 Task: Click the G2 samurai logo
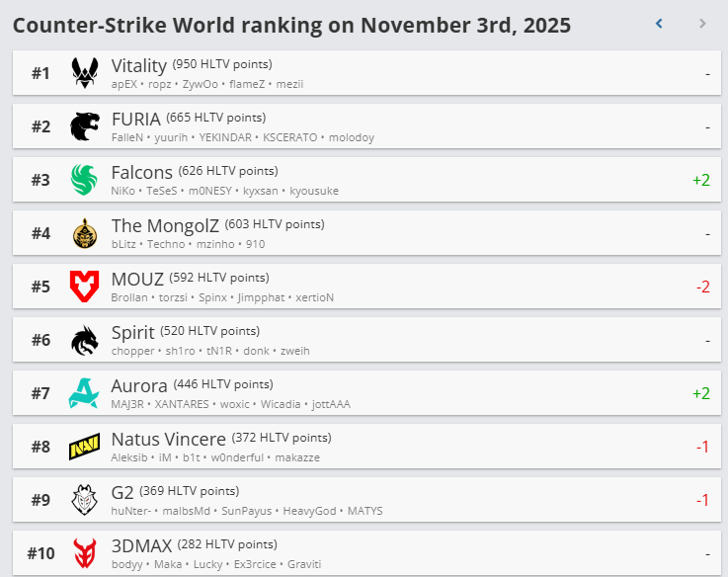click(x=84, y=500)
